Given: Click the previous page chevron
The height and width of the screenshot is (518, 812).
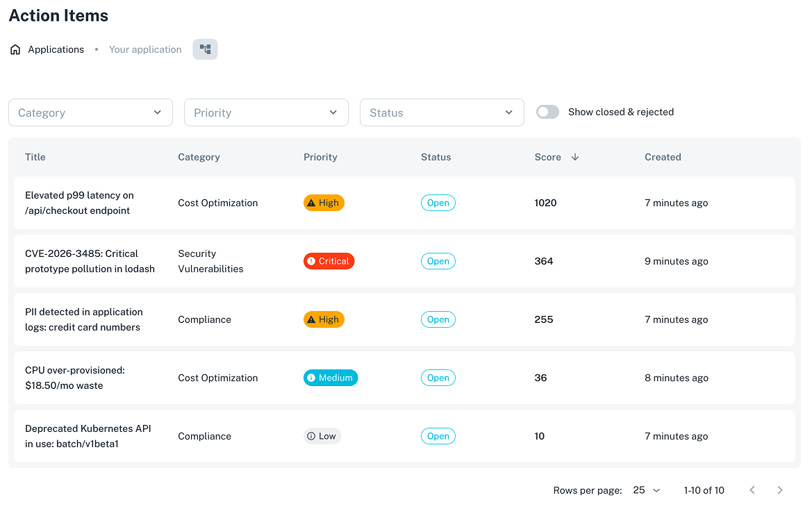Looking at the screenshot, I should 752,490.
